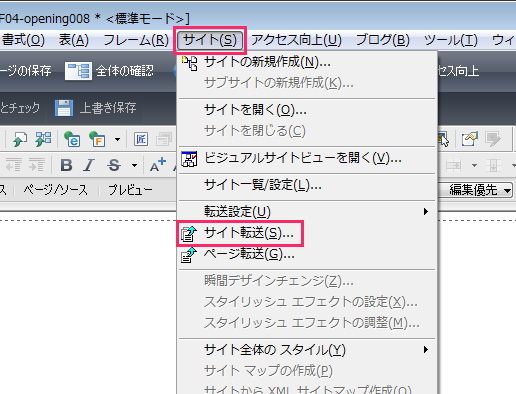Click the 全体の確認 layout icon
Screen dimensions: 516x394
79,71
